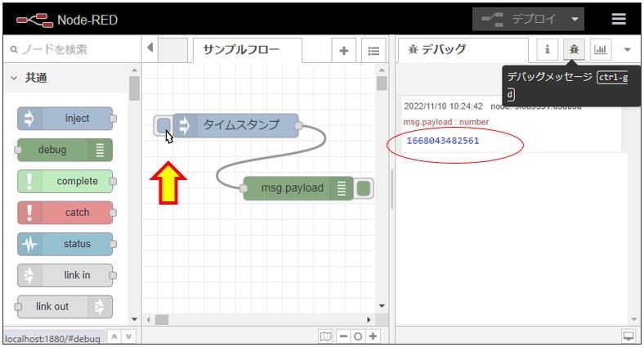
Task: Open the information sidebar tab icon
Action: click(547, 50)
